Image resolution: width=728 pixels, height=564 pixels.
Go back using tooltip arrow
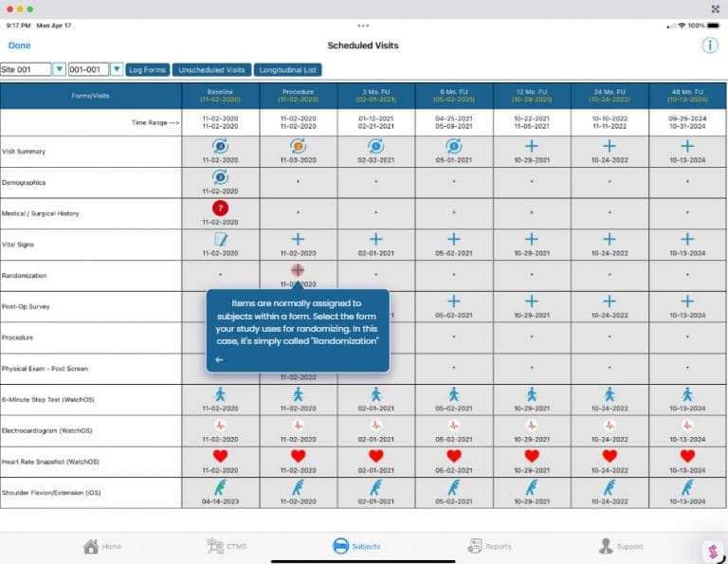[x=219, y=360]
